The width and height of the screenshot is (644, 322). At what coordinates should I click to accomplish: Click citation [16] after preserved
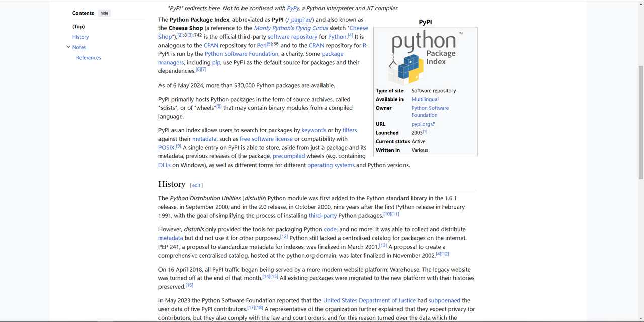pyautogui.click(x=189, y=285)
